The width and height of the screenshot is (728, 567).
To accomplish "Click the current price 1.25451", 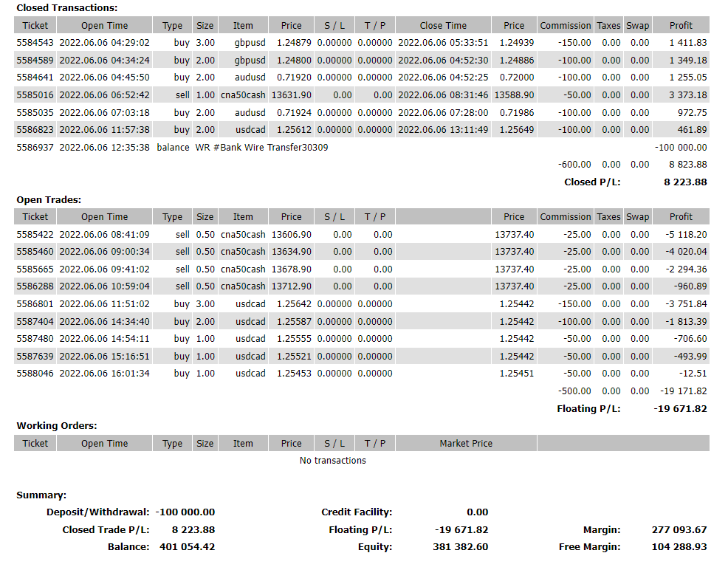I will 516,374.
